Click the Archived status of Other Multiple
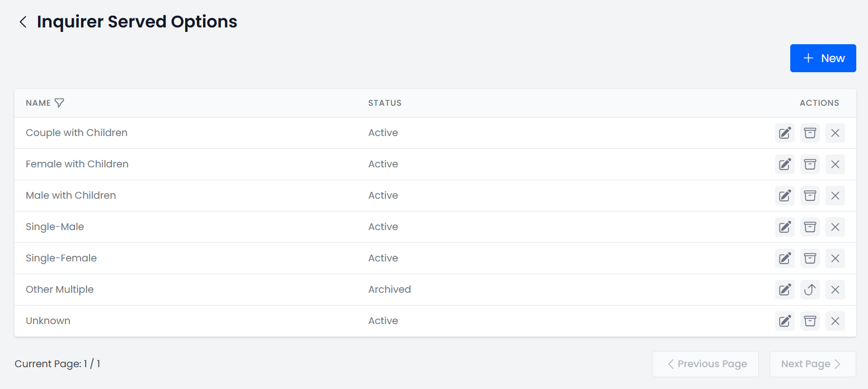The height and width of the screenshot is (389, 868). (x=389, y=289)
